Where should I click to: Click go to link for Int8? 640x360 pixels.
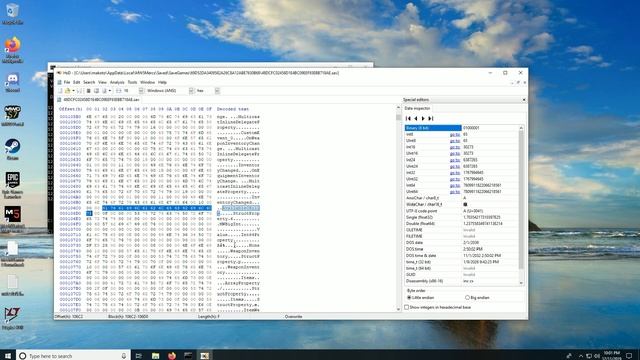[x=455, y=134]
